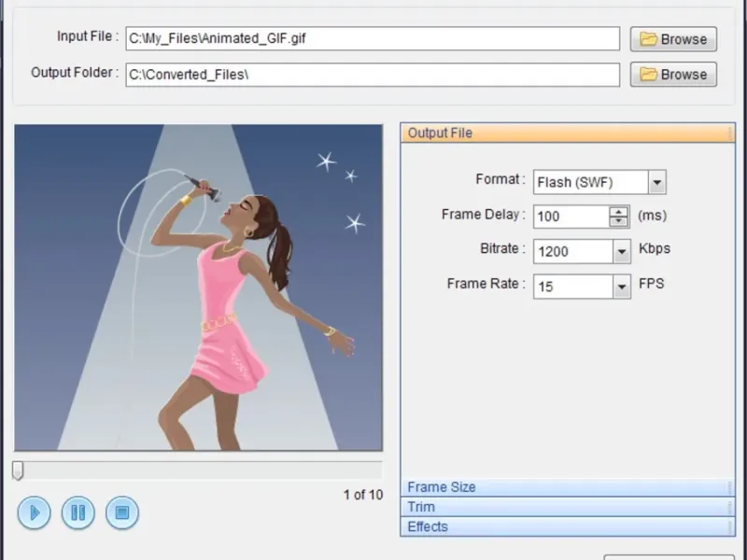Click the 'Input File :' label
The height and width of the screenshot is (560, 747).
88,36
